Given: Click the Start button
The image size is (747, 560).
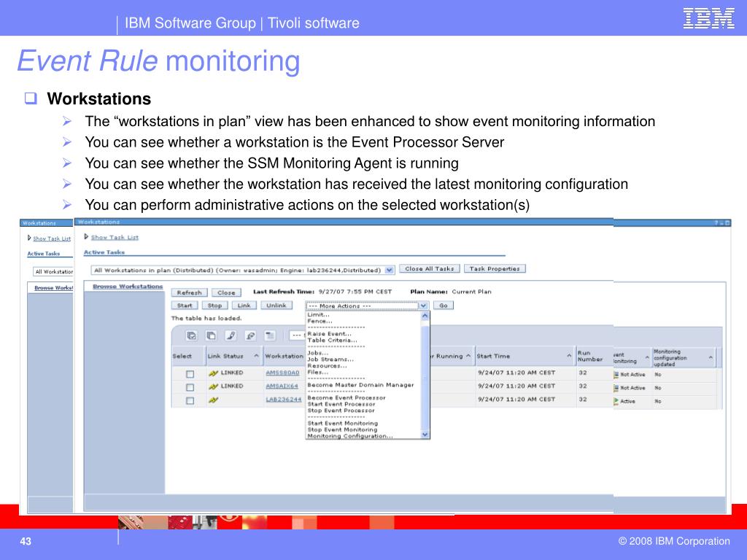Looking at the screenshot, I should (185, 306).
